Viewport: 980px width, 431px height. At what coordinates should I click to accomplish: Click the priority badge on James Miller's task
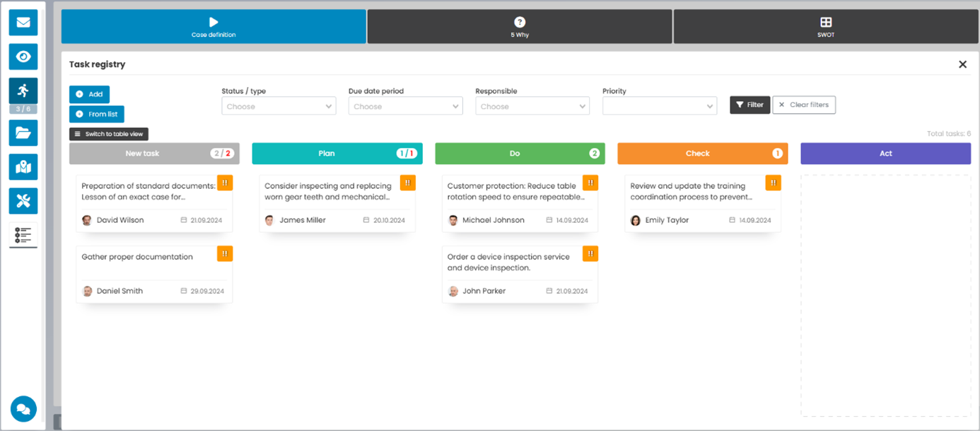[407, 183]
